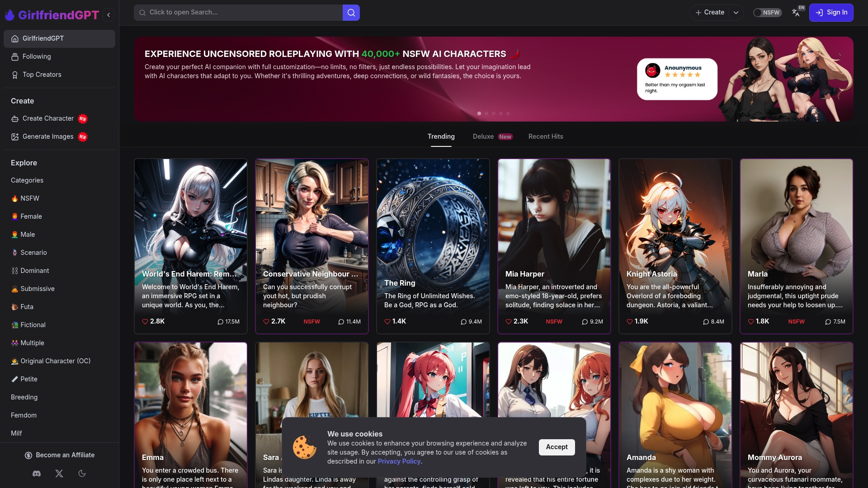Viewport: 868px width, 488px height.
Task: Toggle dark mode moon icon
Action: (x=82, y=474)
